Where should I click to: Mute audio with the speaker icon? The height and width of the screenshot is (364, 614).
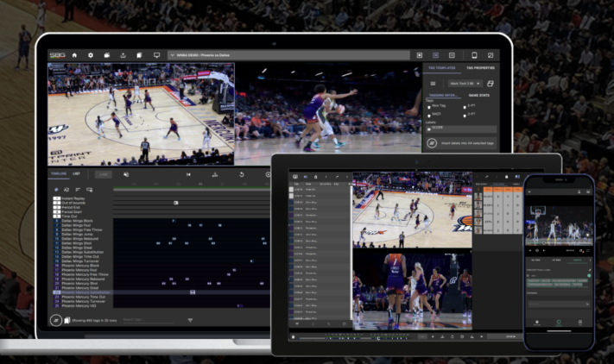[x=126, y=174]
